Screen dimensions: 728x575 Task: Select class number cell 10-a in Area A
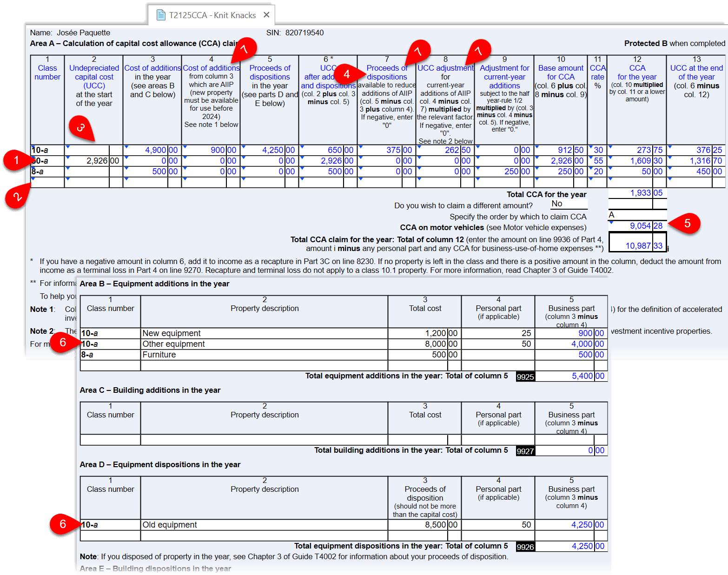(47, 150)
